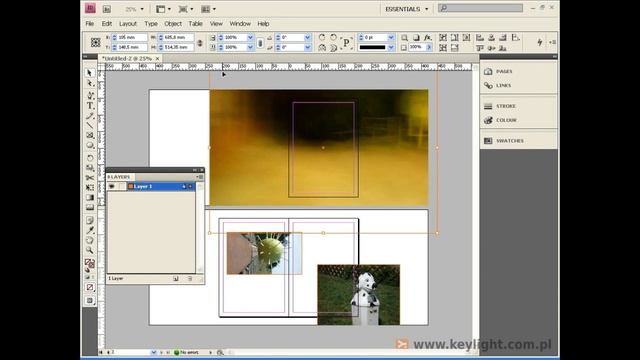Open the File menu
Viewport: 640px width, 360px height.
90,24
